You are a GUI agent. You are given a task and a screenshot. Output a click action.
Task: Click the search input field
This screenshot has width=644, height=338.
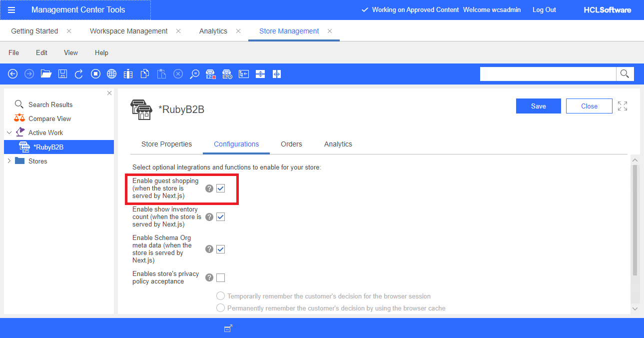548,74
